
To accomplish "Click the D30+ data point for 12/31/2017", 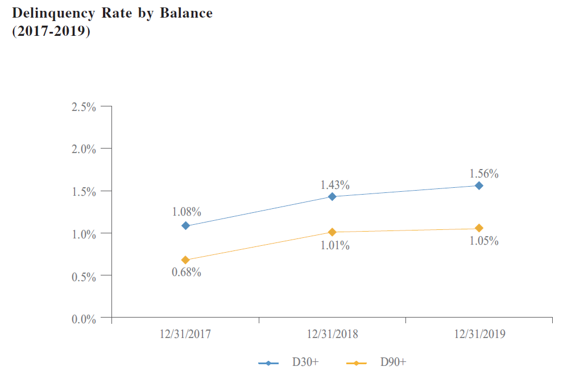I will click(185, 226).
